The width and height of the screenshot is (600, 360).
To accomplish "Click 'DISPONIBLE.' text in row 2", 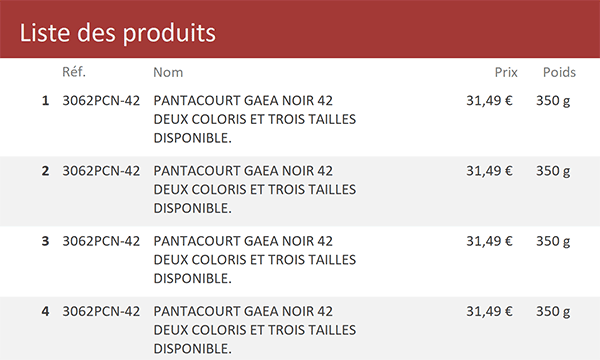I will click(x=192, y=208).
